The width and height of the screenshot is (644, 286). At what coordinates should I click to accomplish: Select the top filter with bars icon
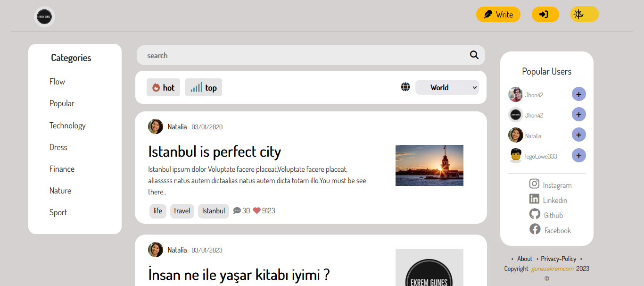click(204, 87)
